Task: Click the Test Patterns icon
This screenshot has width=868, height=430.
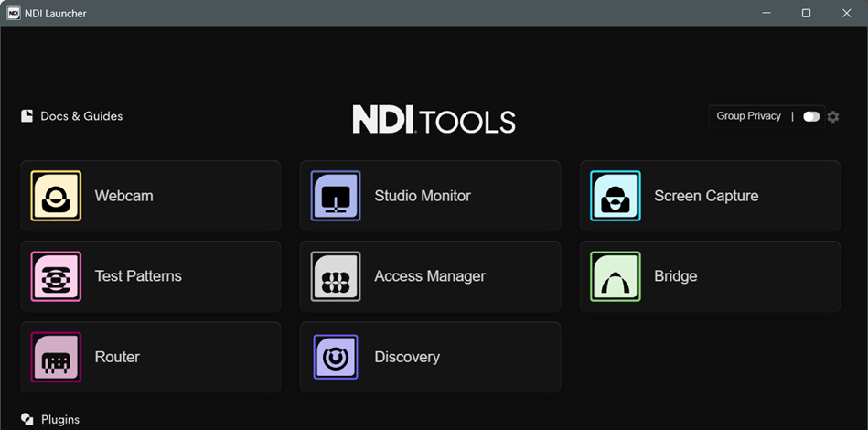Action: (x=56, y=276)
